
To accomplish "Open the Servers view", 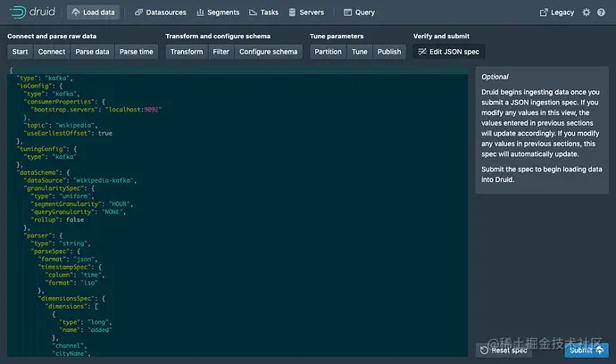I will (x=306, y=12).
